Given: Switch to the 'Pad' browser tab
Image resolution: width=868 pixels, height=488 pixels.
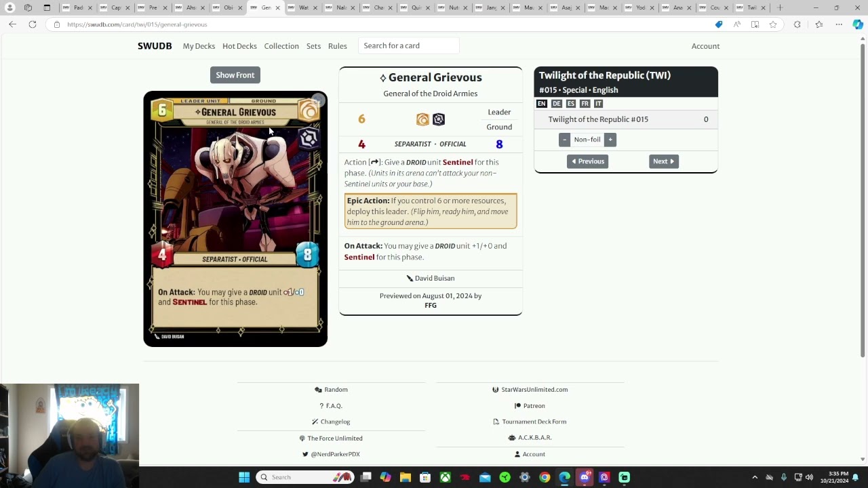Looking at the screenshot, I should click(78, 7).
